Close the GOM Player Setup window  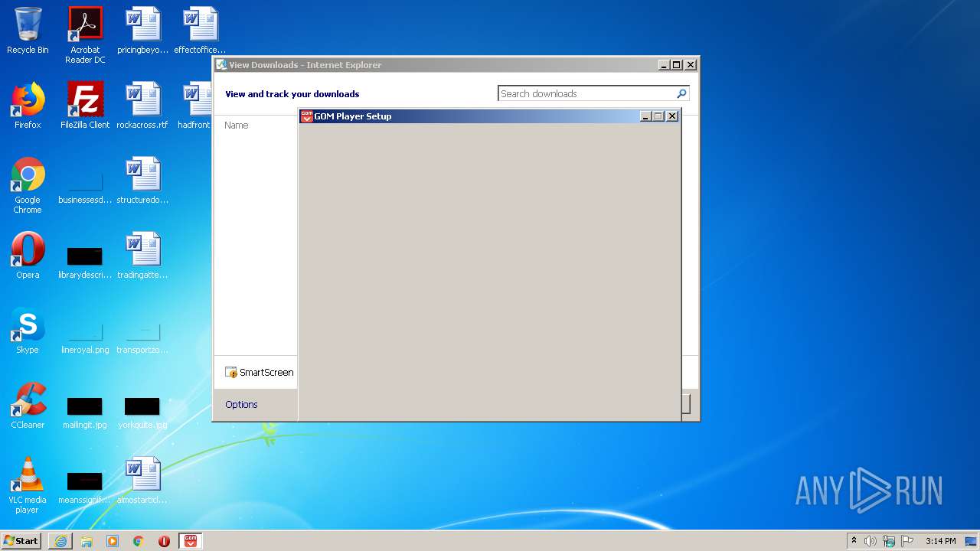[x=672, y=116]
